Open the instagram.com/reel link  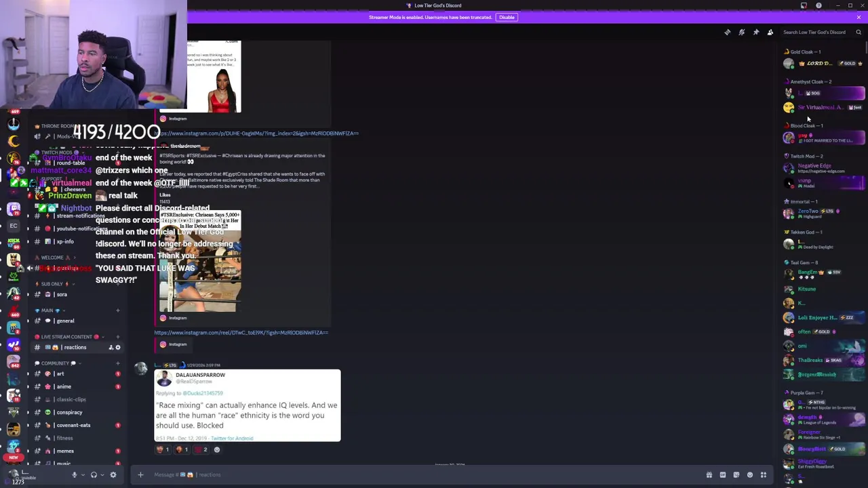241,332
